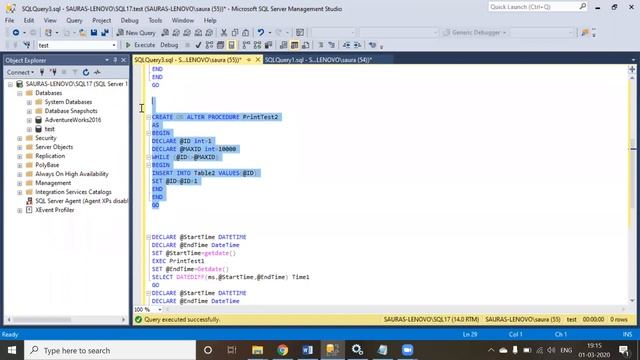The image size is (640, 360).
Task: Select Results to Grid option
Action: (294, 45)
